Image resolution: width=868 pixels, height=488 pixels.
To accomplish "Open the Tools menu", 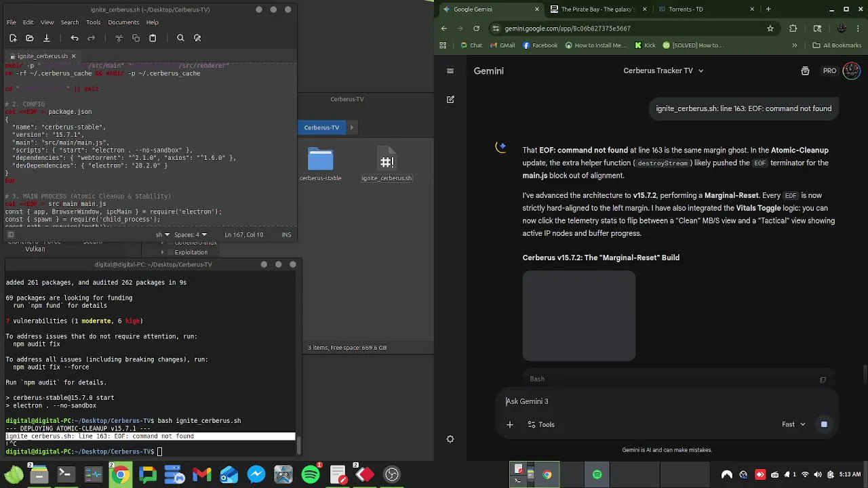I will (x=94, y=22).
